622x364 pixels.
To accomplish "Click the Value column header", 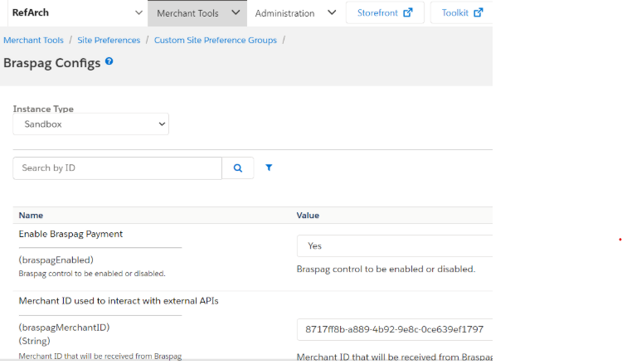I will tap(308, 216).
